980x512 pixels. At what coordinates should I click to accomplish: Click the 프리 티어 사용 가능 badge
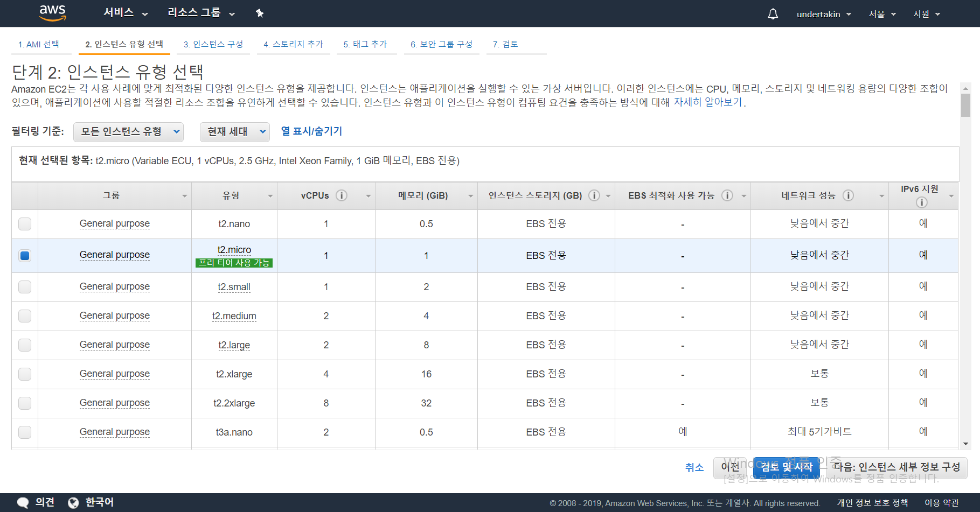click(x=234, y=263)
